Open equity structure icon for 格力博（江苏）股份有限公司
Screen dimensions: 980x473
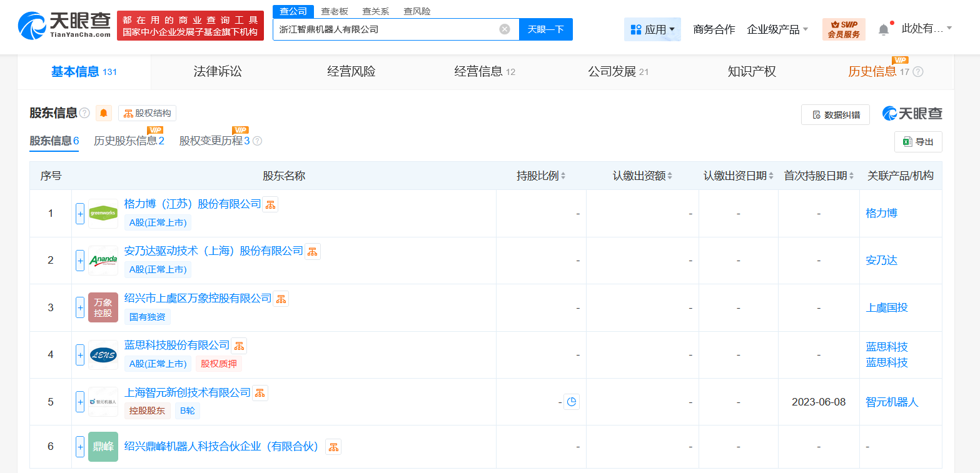270,204
